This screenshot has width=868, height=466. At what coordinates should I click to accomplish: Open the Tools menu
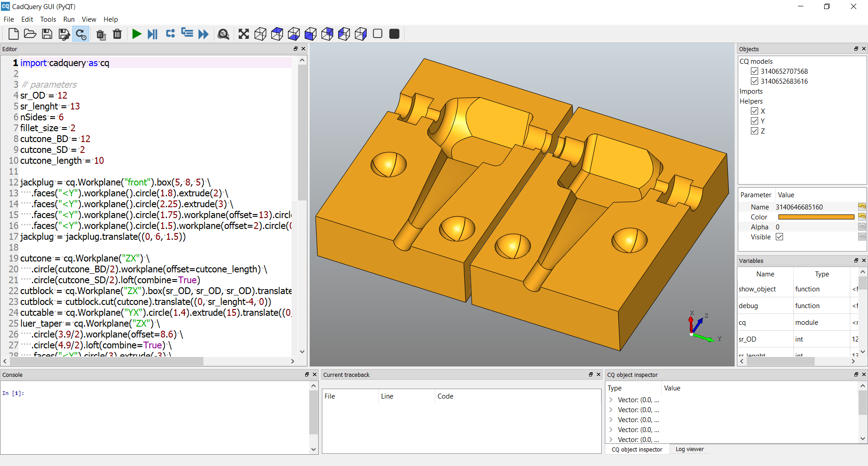[x=48, y=19]
